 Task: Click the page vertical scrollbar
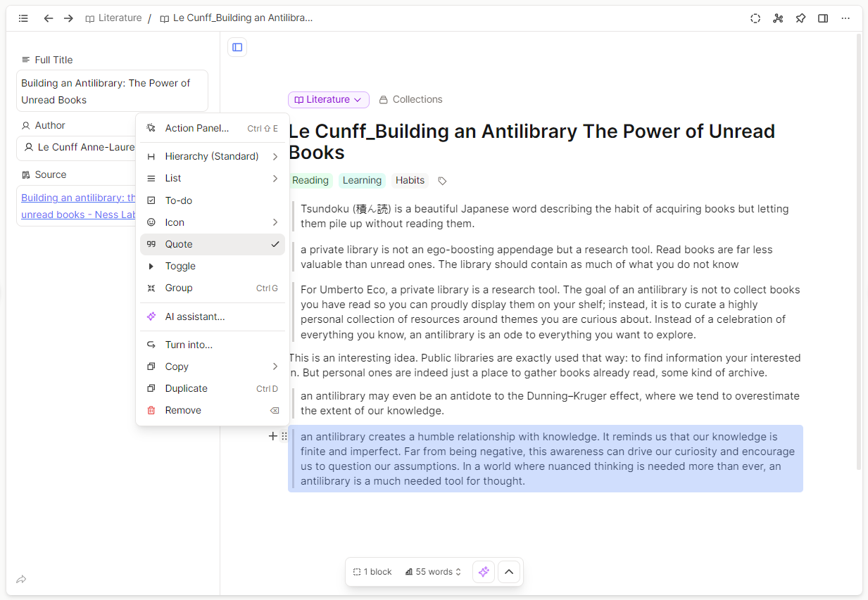click(858, 251)
